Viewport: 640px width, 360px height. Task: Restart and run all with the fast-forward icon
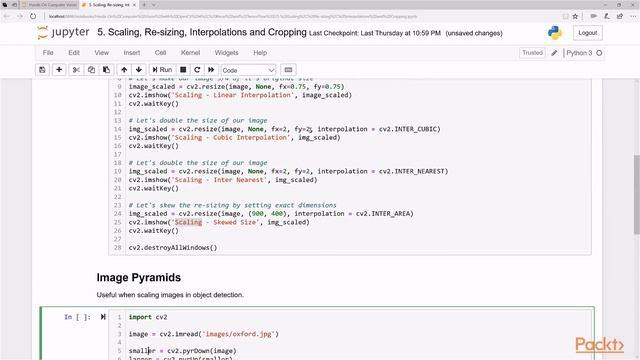click(211, 70)
